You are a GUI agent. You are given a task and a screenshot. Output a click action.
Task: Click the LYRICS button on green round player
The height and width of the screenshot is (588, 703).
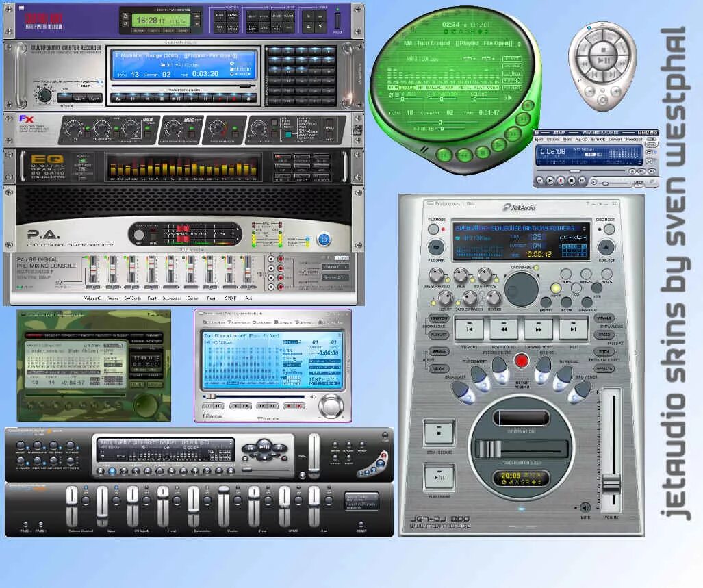click(x=511, y=58)
